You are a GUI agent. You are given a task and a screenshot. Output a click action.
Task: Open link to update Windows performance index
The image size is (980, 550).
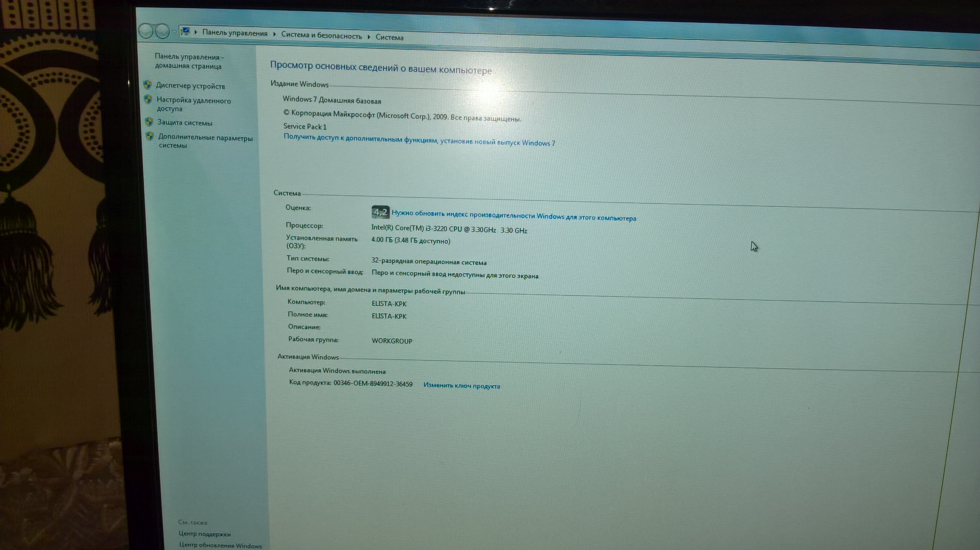click(513, 216)
